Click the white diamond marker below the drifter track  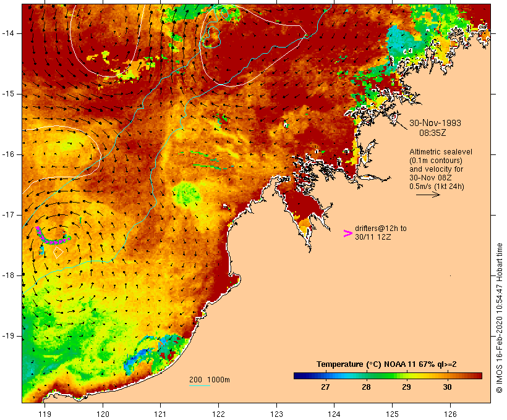pyautogui.click(x=58, y=253)
